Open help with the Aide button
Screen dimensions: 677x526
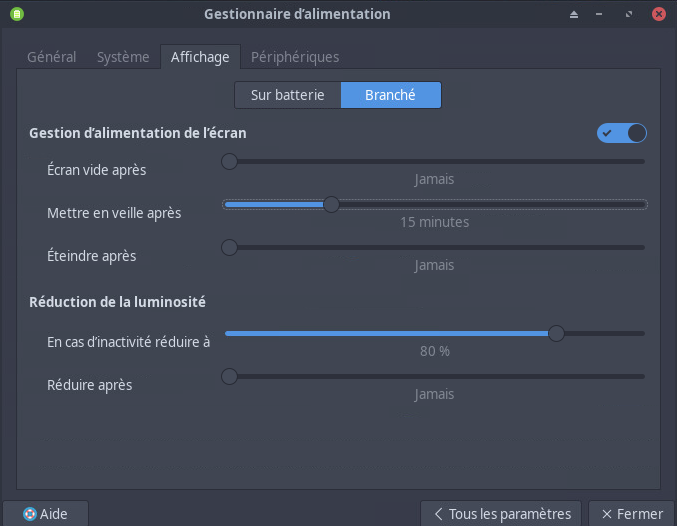tap(46, 514)
